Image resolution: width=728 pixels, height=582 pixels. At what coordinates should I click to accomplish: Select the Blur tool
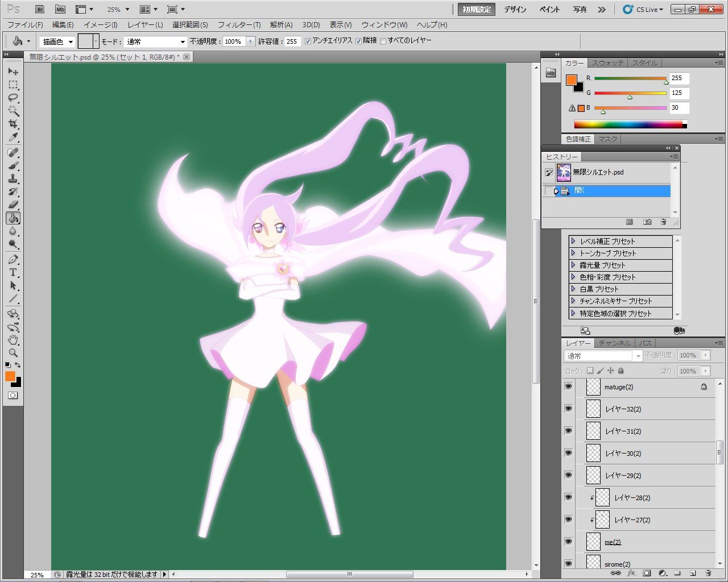(13, 231)
